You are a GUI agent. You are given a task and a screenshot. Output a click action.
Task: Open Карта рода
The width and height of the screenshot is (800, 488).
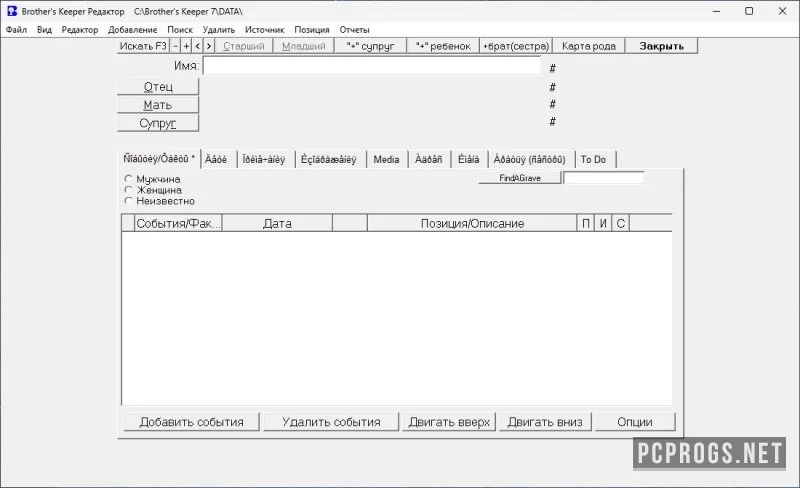[x=589, y=46]
